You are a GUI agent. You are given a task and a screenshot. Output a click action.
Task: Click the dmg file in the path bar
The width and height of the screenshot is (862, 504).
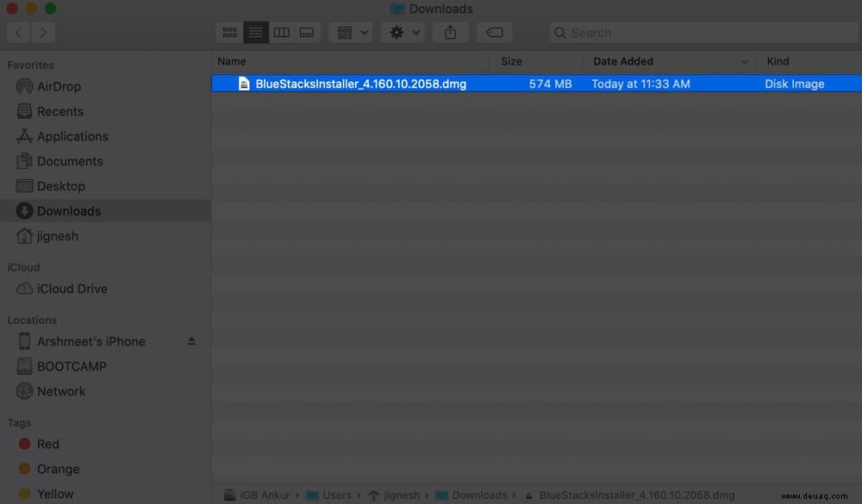[637, 495]
